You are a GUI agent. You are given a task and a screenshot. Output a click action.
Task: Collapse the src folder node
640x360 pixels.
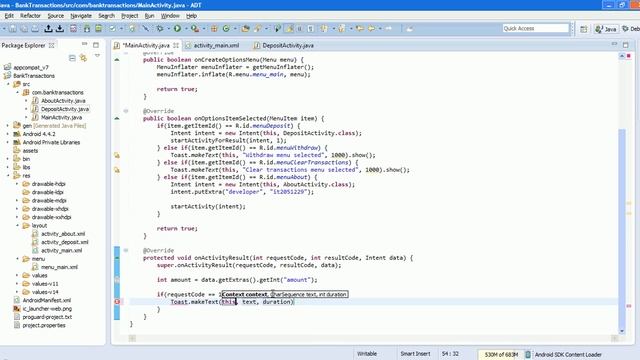click(8, 84)
